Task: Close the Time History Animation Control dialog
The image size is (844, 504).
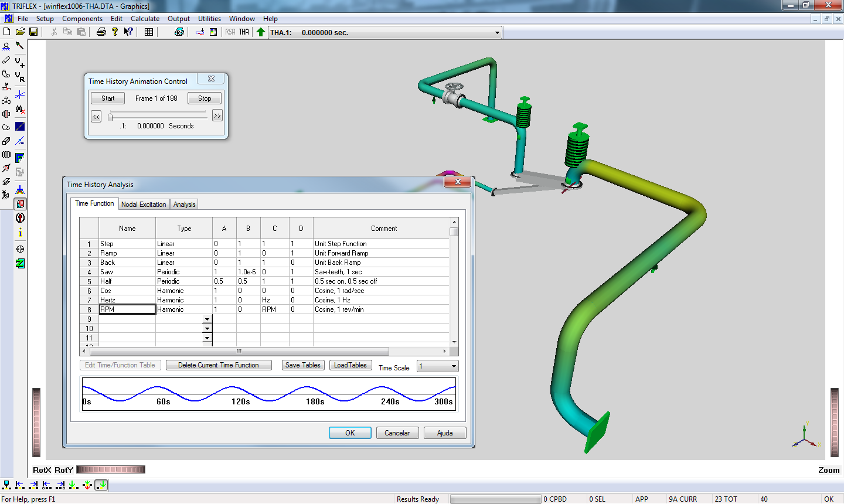Action: click(x=211, y=79)
